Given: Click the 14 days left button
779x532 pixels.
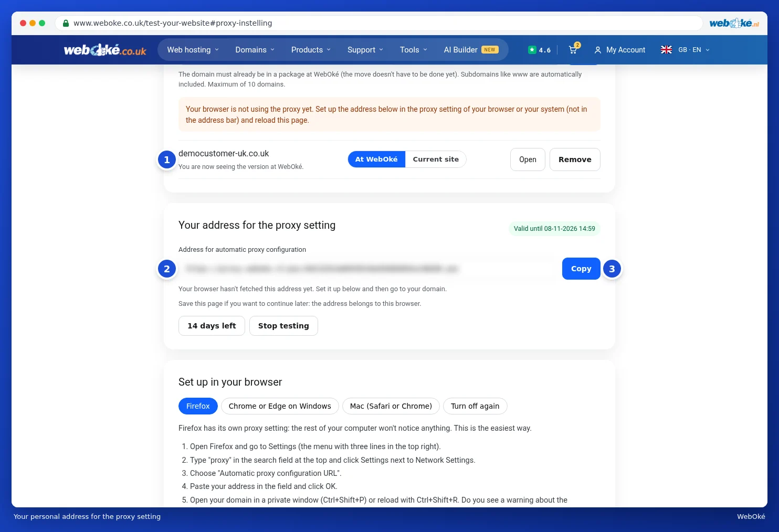Looking at the screenshot, I should pyautogui.click(x=212, y=326).
